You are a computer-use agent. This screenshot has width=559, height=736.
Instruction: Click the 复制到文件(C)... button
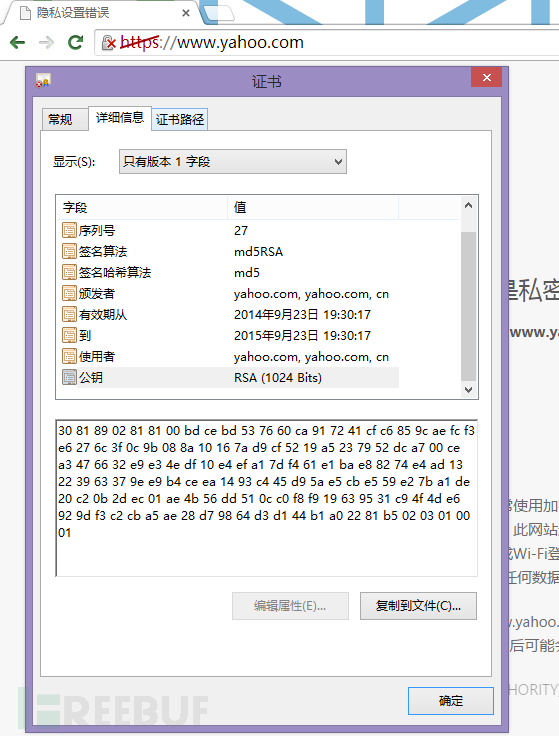click(418, 606)
